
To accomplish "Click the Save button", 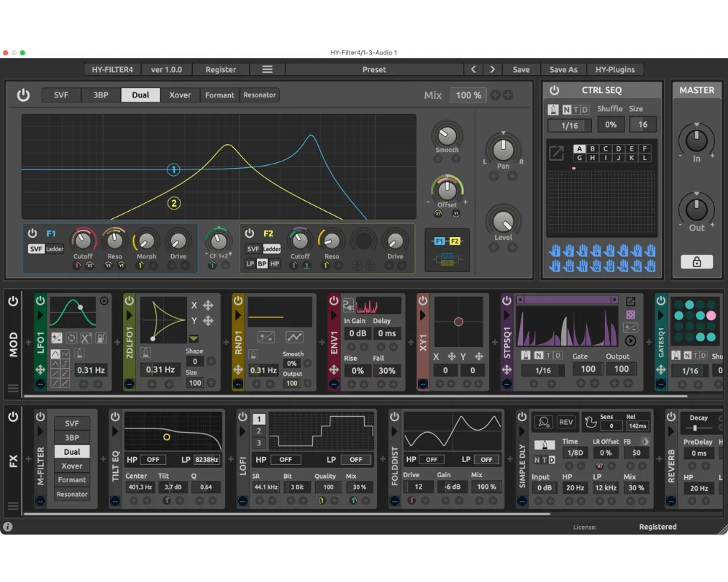I will click(521, 70).
